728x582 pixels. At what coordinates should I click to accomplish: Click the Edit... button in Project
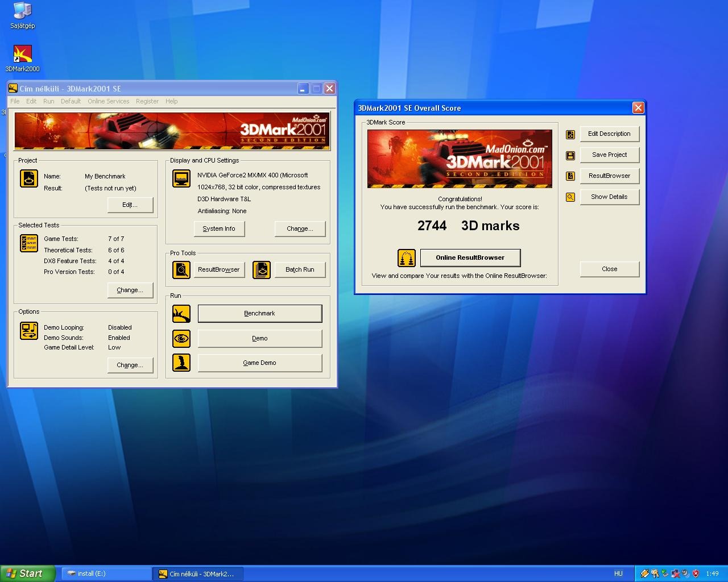pyautogui.click(x=130, y=205)
